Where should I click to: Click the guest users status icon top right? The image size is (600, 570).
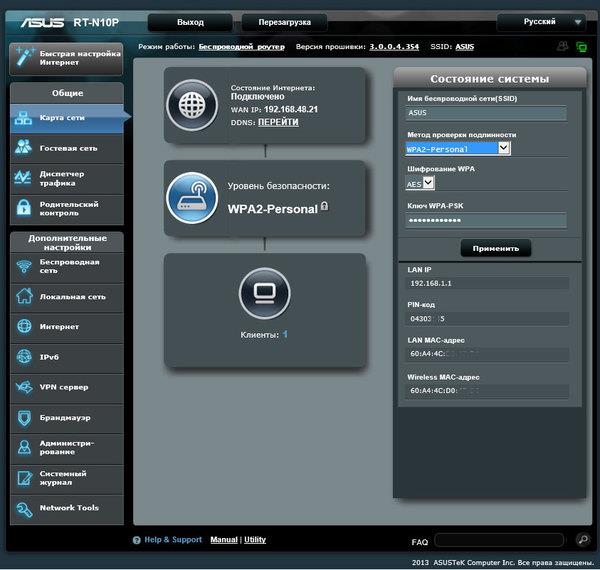562,46
